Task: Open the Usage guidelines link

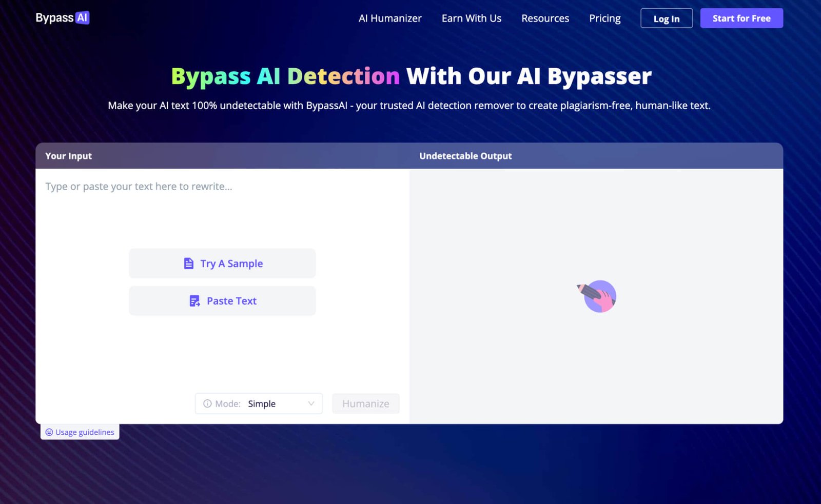Action: click(85, 432)
